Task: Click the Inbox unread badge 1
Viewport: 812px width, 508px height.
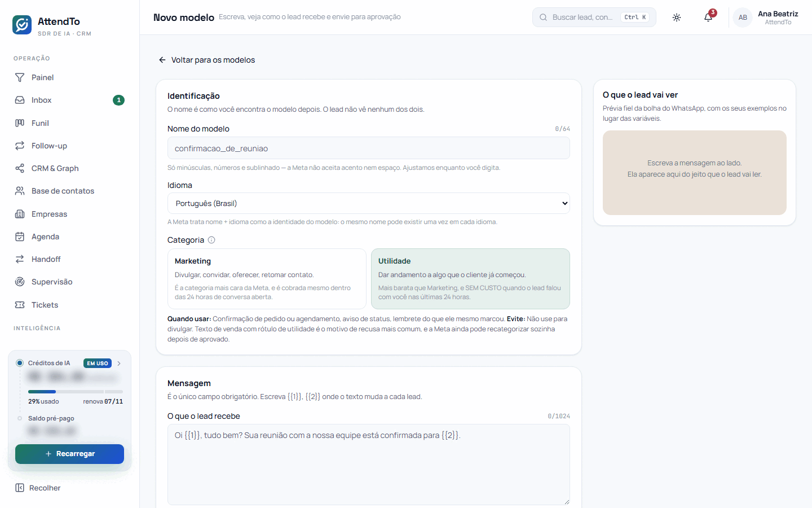Action: point(118,100)
